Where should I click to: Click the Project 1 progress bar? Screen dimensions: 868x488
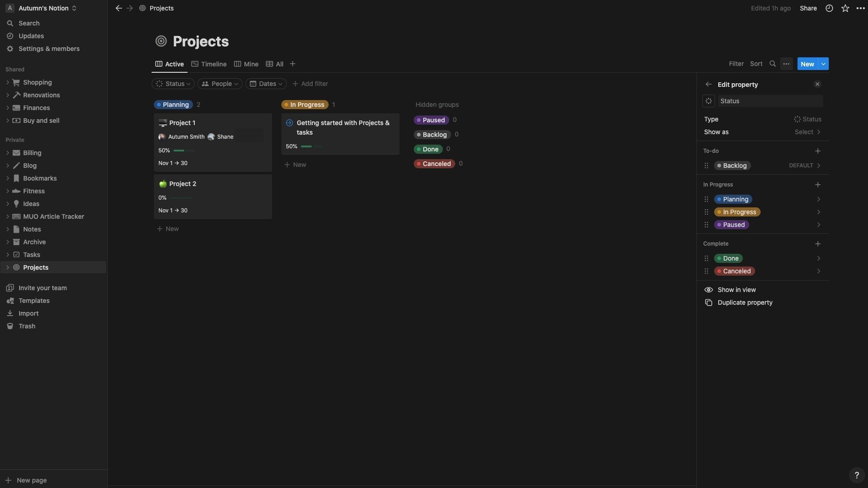(x=184, y=151)
